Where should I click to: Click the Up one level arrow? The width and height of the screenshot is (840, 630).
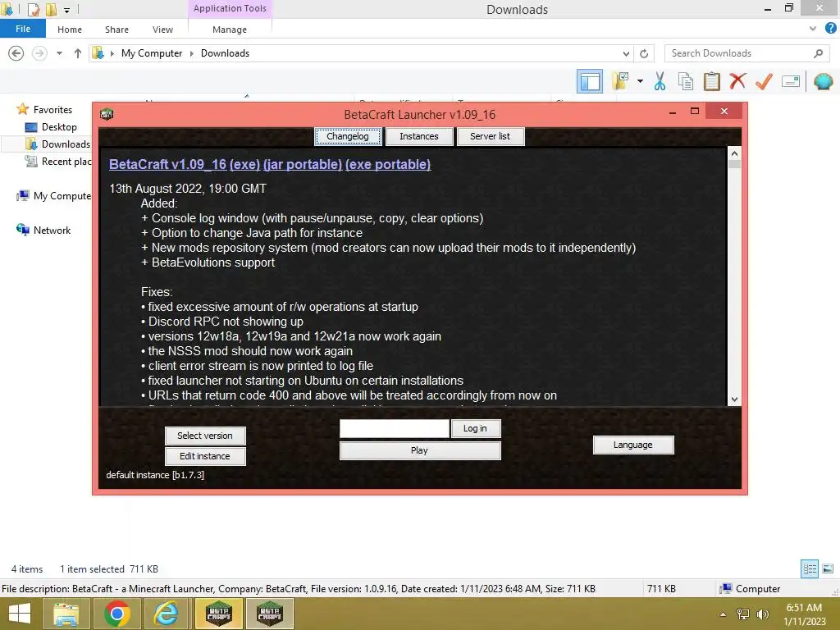tap(78, 53)
